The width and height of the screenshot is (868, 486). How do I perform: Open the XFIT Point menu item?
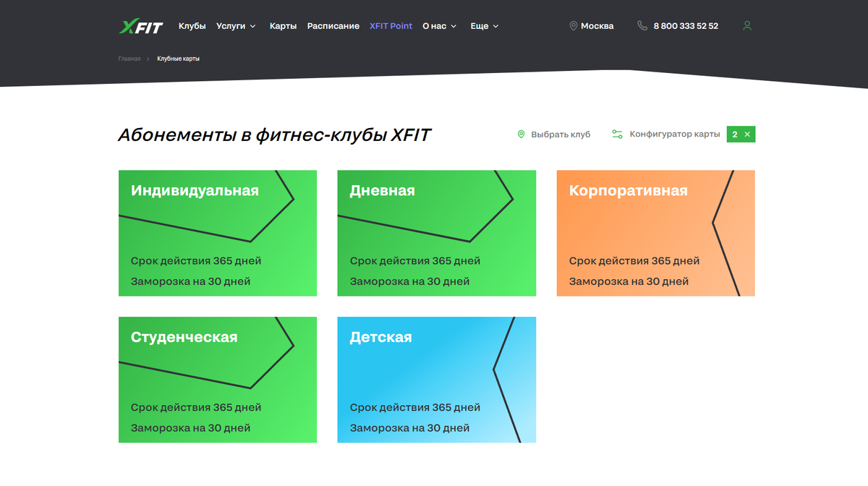(x=391, y=26)
